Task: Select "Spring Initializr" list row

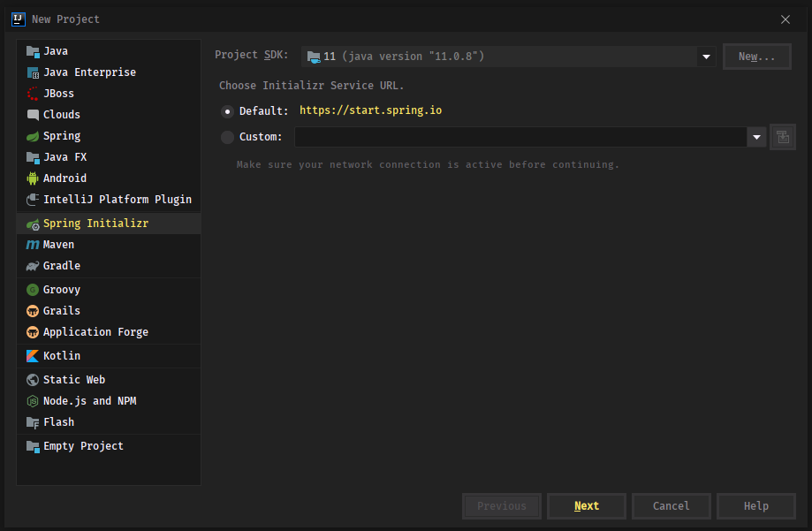Action: coord(109,224)
